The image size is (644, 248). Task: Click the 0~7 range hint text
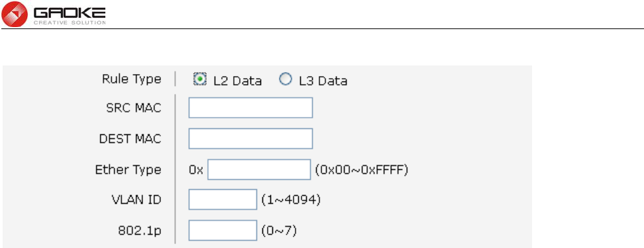pyautogui.click(x=279, y=231)
